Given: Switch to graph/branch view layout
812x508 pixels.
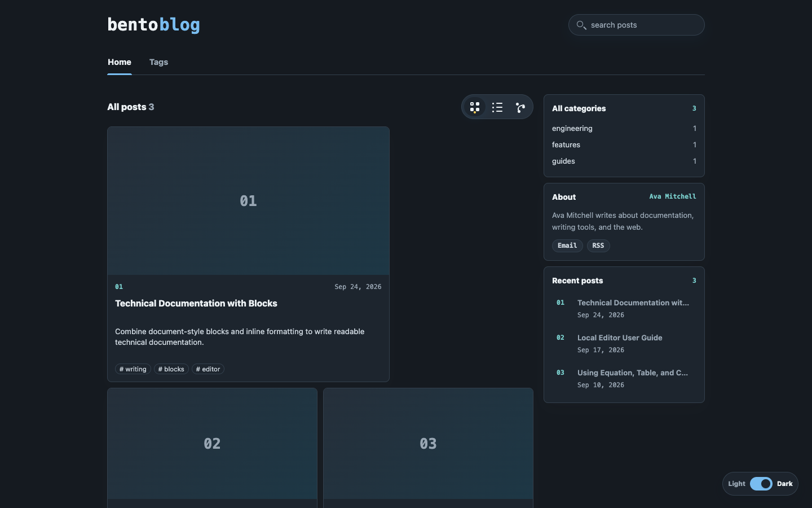Looking at the screenshot, I should coord(520,107).
